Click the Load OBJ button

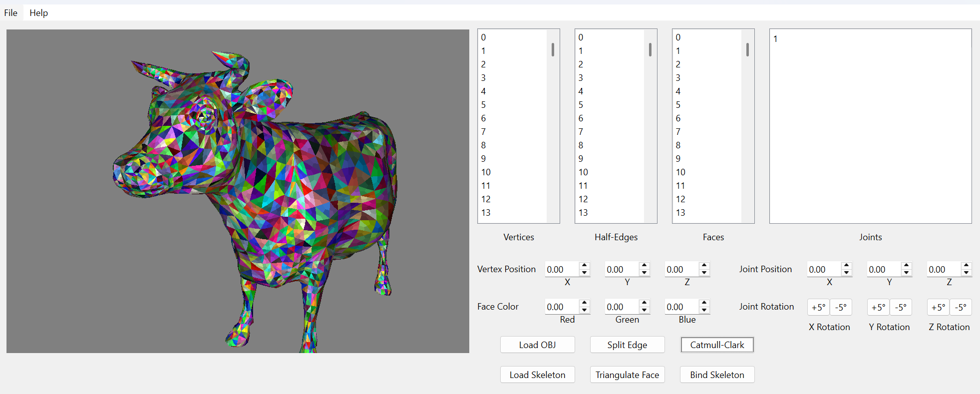coord(537,345)
